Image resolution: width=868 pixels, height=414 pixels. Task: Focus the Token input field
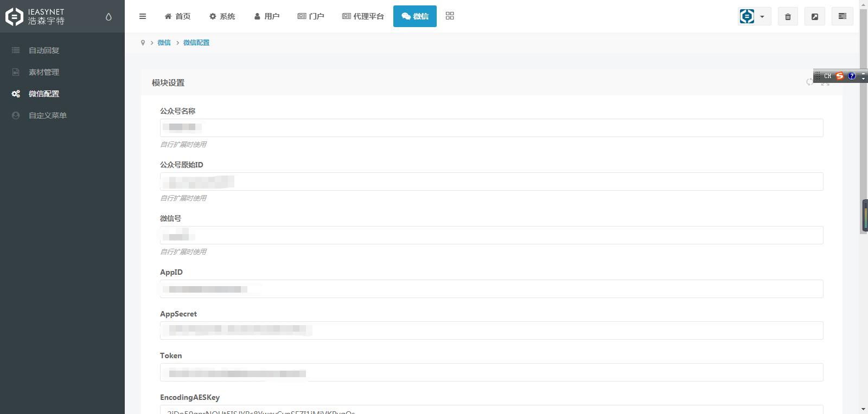[x=492, y=372]
